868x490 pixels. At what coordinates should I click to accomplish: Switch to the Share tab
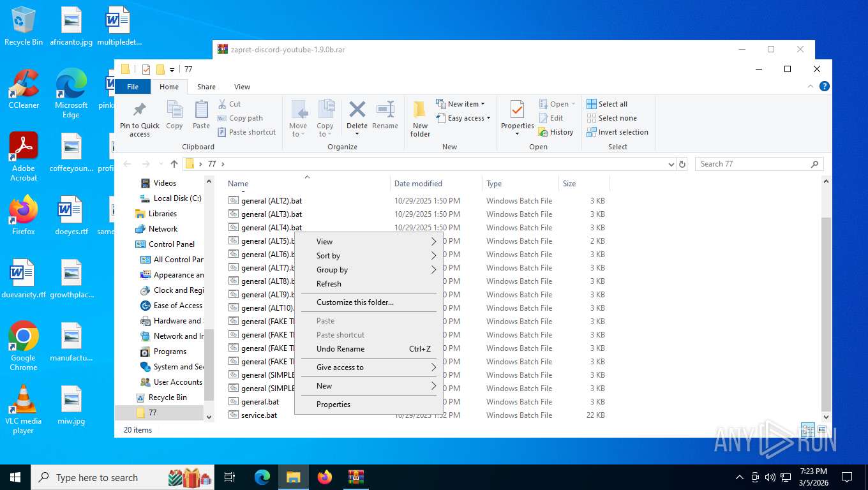[206, 87]
